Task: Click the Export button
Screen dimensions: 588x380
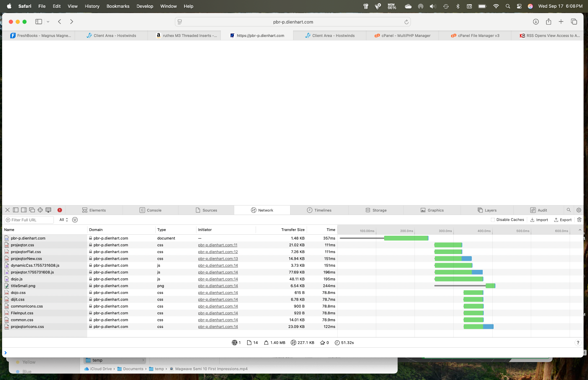Action: coord(563,220)
